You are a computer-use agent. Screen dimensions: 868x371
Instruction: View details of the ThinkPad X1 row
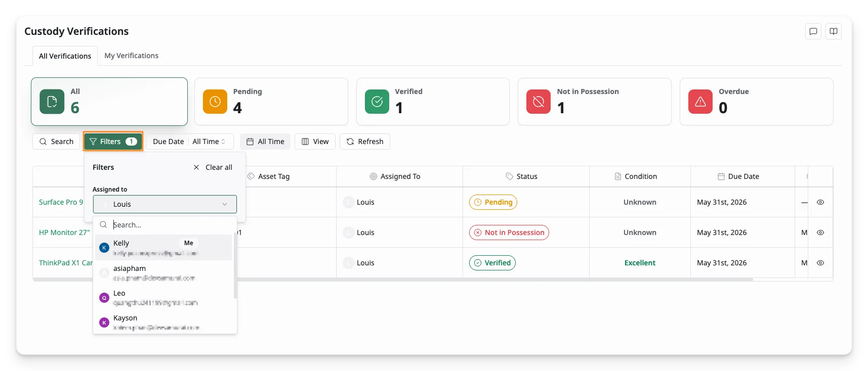pyautogui.click(x=820, y=263)
